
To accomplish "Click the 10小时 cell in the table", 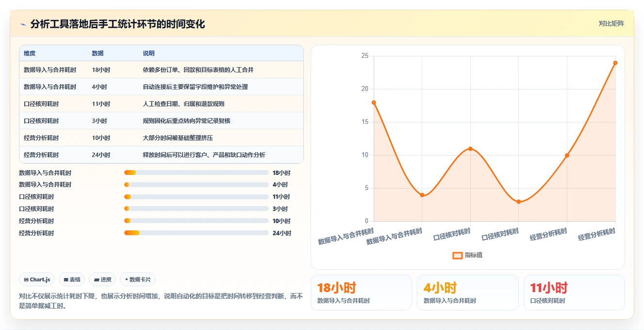I will [101, 138].
